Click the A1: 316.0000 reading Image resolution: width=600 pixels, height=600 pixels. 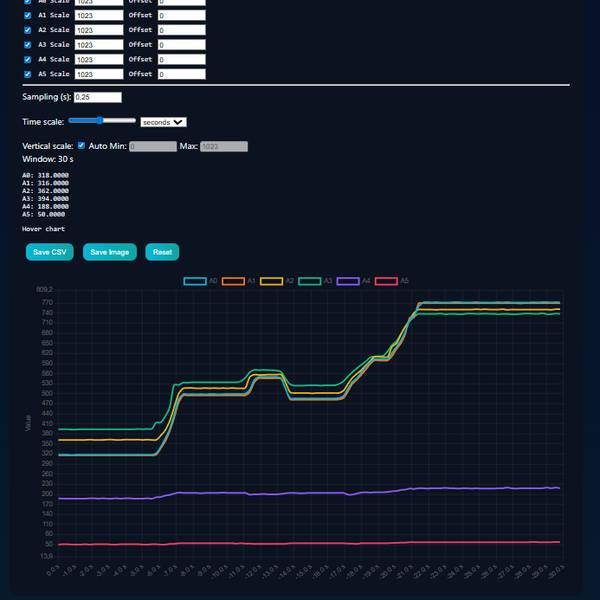(46, 183)
